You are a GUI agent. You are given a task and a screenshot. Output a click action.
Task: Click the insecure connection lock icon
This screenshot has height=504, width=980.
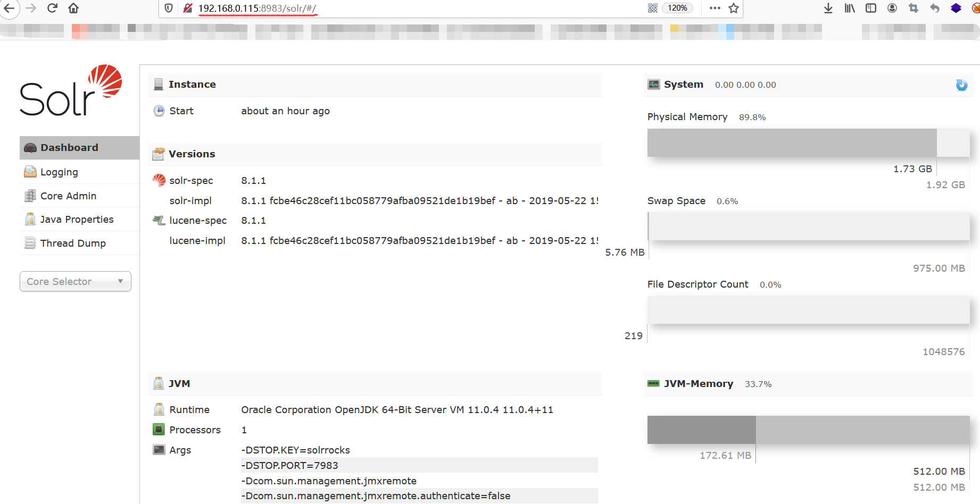click(187, 8)
